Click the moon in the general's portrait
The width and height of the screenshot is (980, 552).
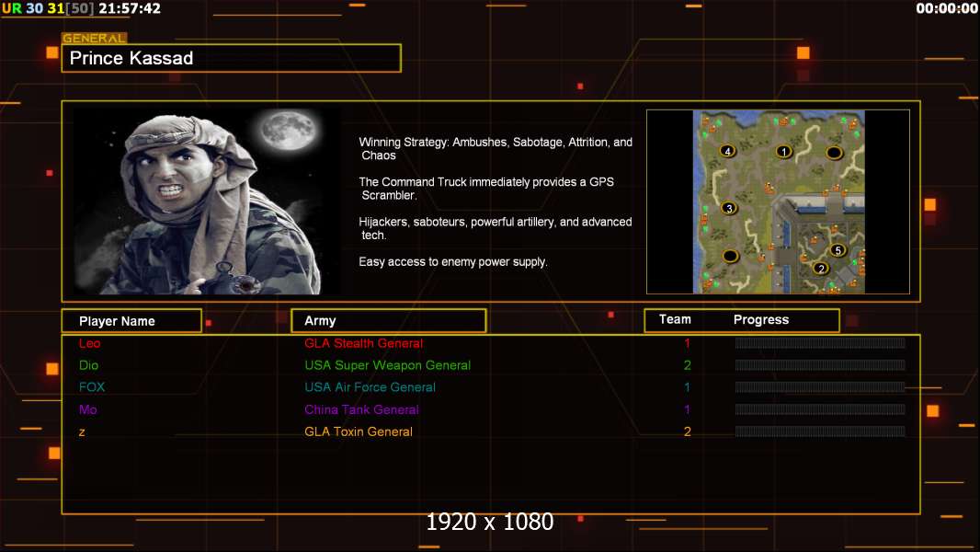pos(283,132)
